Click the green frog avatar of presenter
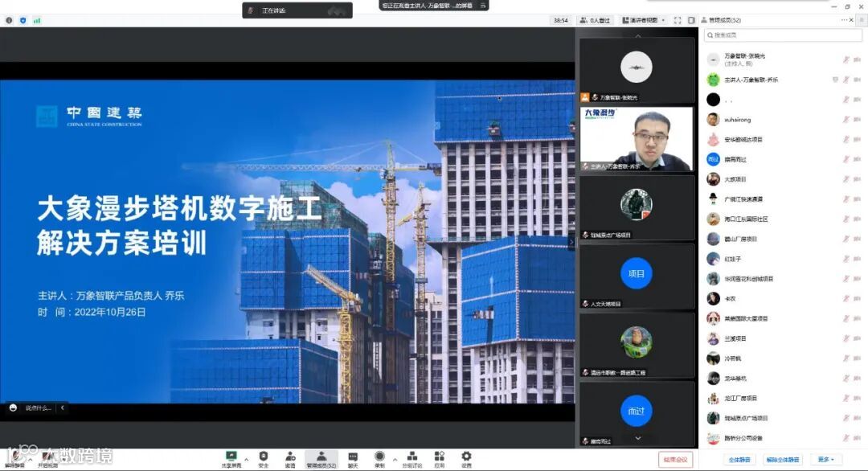Image resolution: width=868 pixels, height=471 pixels. click(x=713, y=80)
